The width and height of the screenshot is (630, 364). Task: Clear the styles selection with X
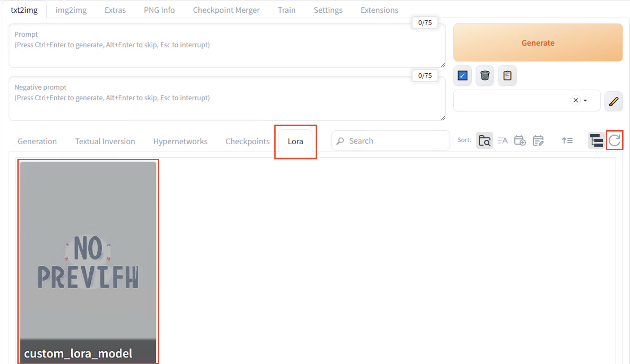[x=575, y=100]
